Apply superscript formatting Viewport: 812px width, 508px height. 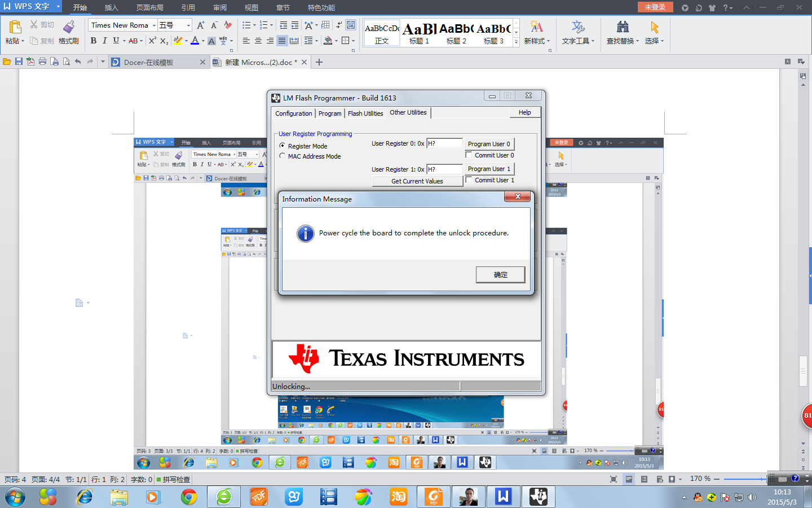[x=152, y=41]
